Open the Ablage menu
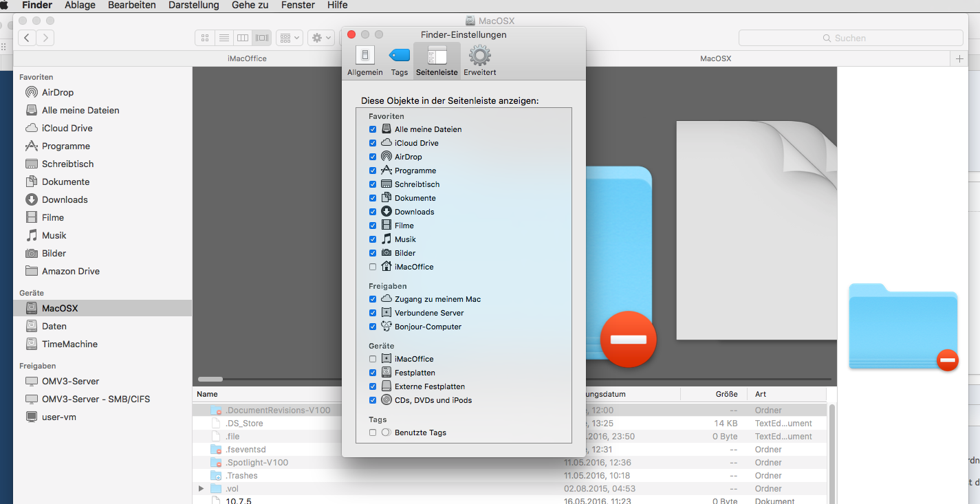This screenshot has height=504, width=980. point(80,5)
